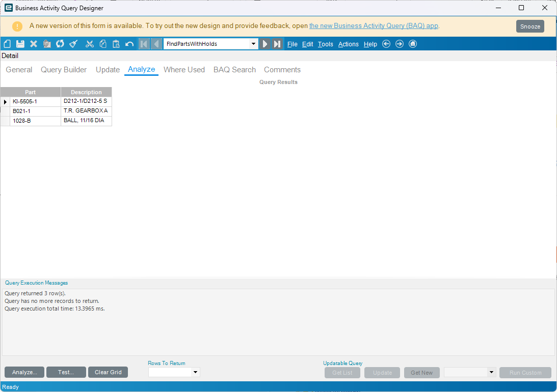Select the B021-1 part row
Image resolution: width=557 pixels, height=392 pixels.
[56, 111]
